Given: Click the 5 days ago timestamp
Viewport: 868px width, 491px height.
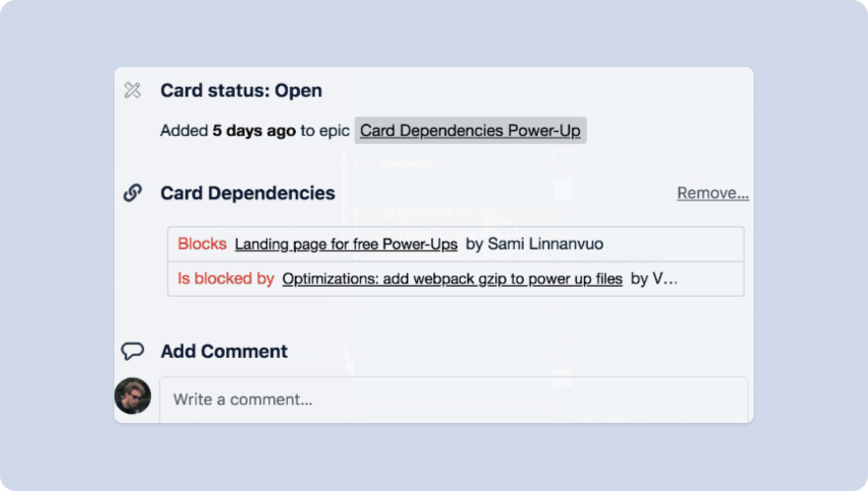Looking at the screenshot, I should pos(253,131).
